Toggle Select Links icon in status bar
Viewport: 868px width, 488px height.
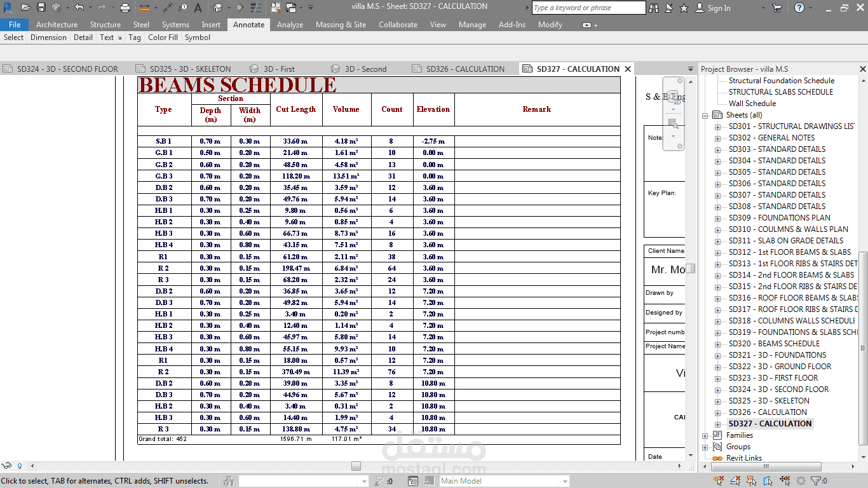pyautogui.click(x=719, y=481)
